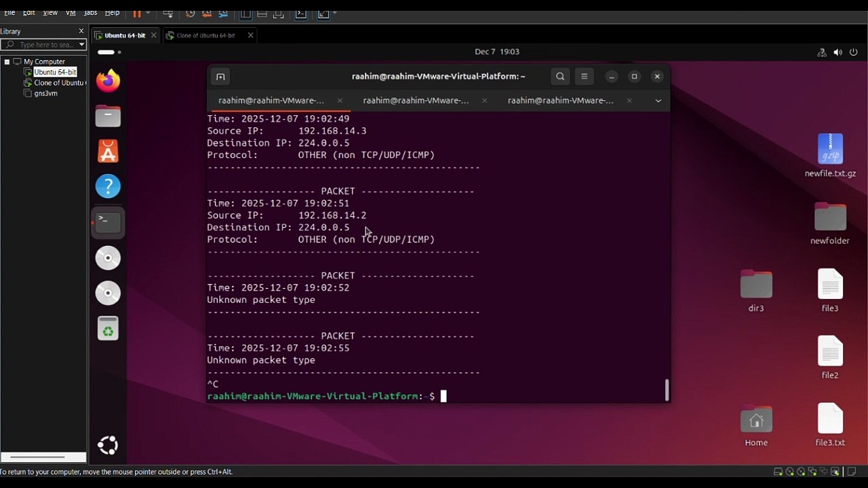Open the Files manager in the dock

(108, 116)
